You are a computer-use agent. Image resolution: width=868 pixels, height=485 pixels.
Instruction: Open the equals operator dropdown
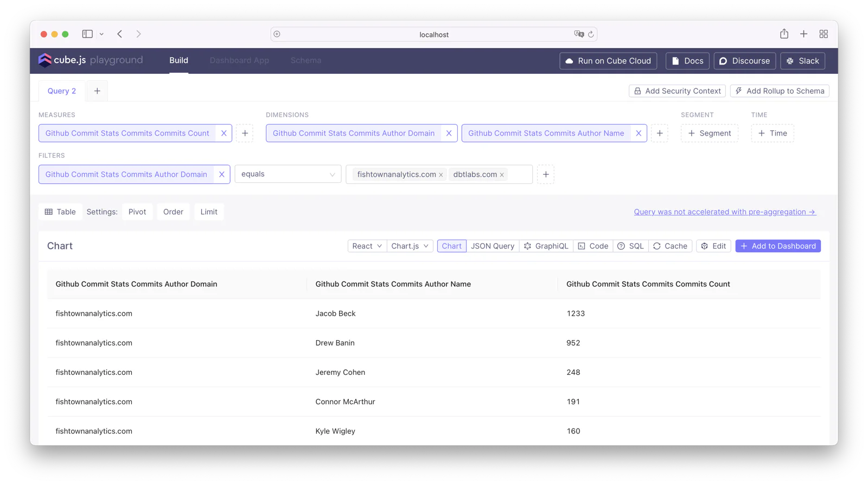coord(288,174)
